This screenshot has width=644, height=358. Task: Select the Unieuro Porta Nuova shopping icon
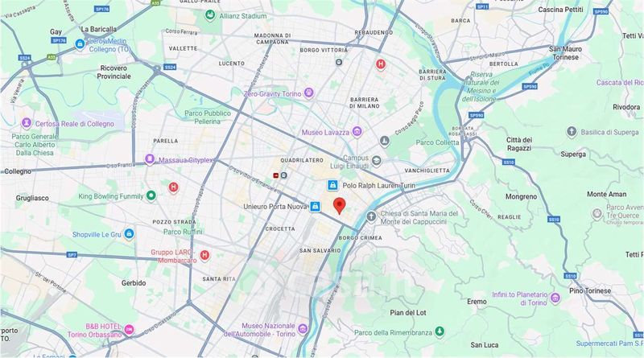coord(315,207)
